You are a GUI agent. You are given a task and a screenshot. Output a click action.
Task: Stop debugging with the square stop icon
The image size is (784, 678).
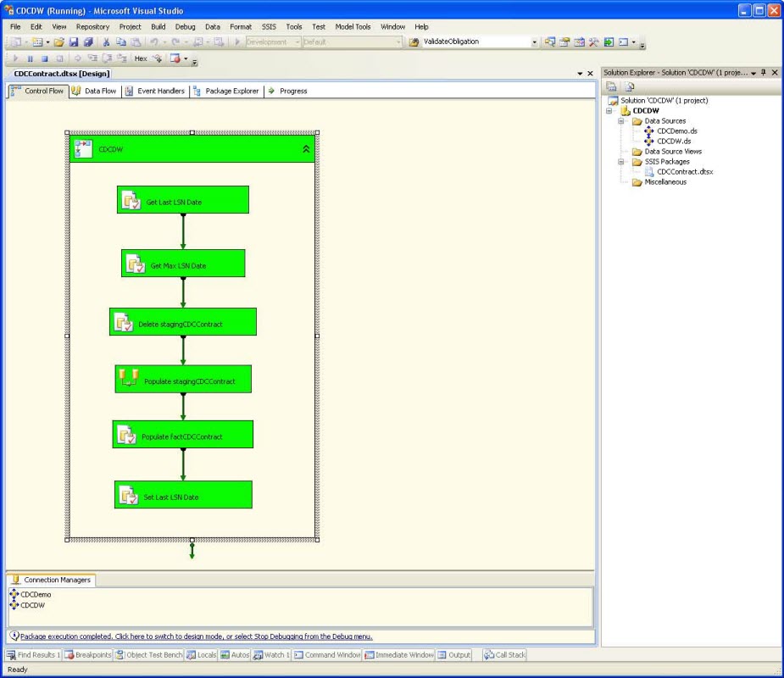[x=45, y=58]
